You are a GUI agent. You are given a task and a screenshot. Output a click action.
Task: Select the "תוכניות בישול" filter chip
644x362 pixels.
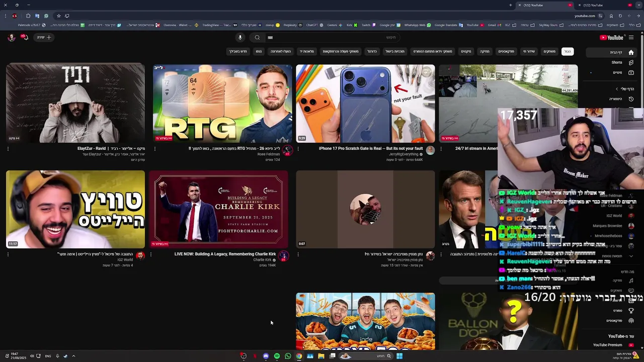(x=395, y=51)
